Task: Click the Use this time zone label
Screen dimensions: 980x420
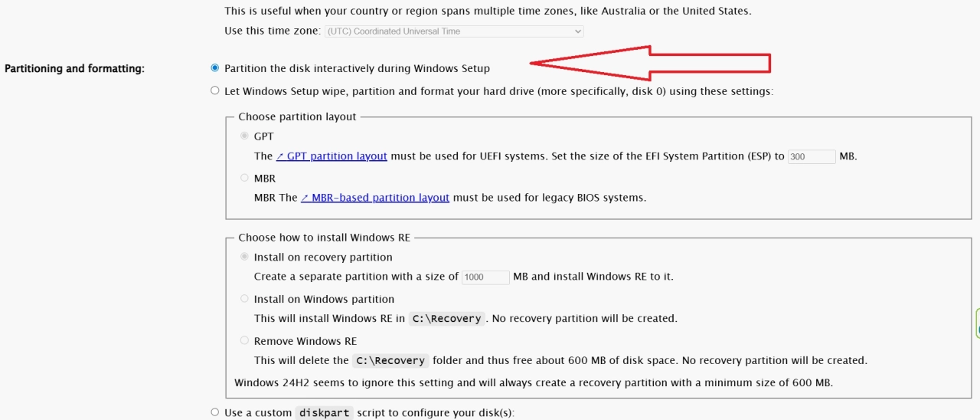Action: tap(272, 31)
